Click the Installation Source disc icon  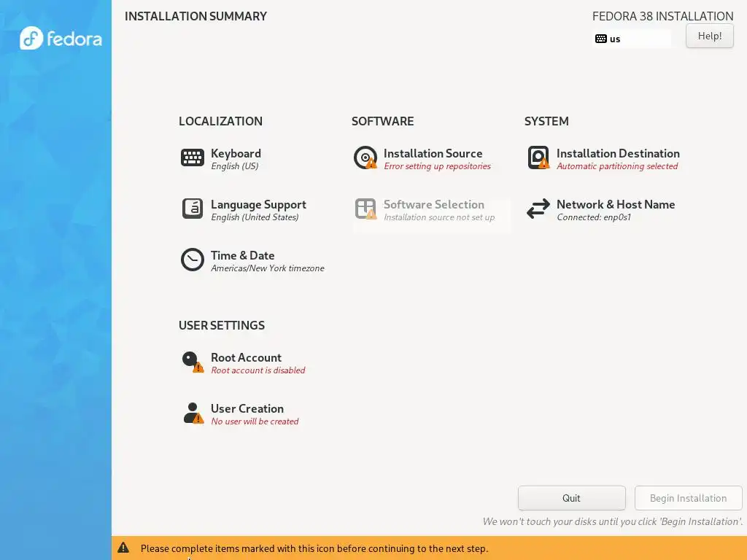point(365,157)
